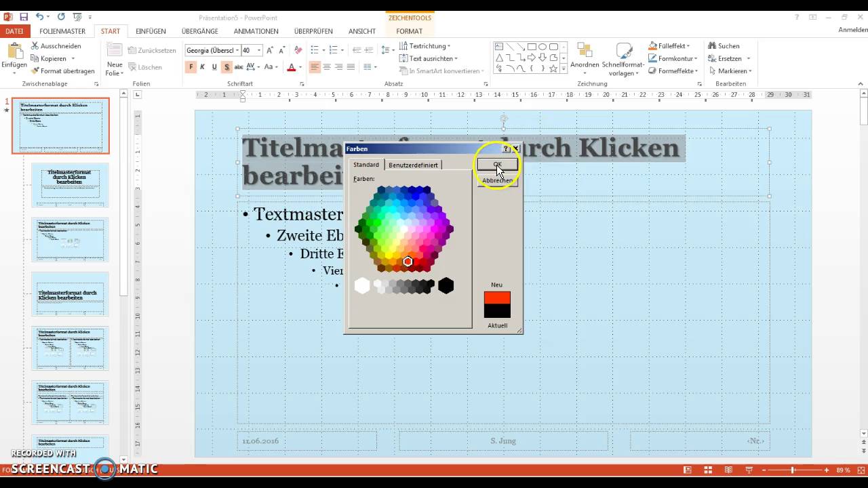Click the Undo arrow icon

pos(39,17)
